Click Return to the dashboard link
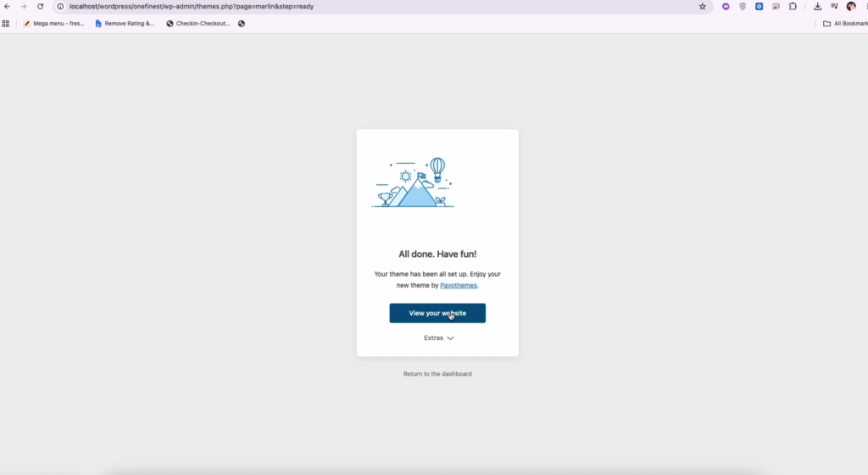This screenshot has height=475, width=868. click(x=437, y=374)
